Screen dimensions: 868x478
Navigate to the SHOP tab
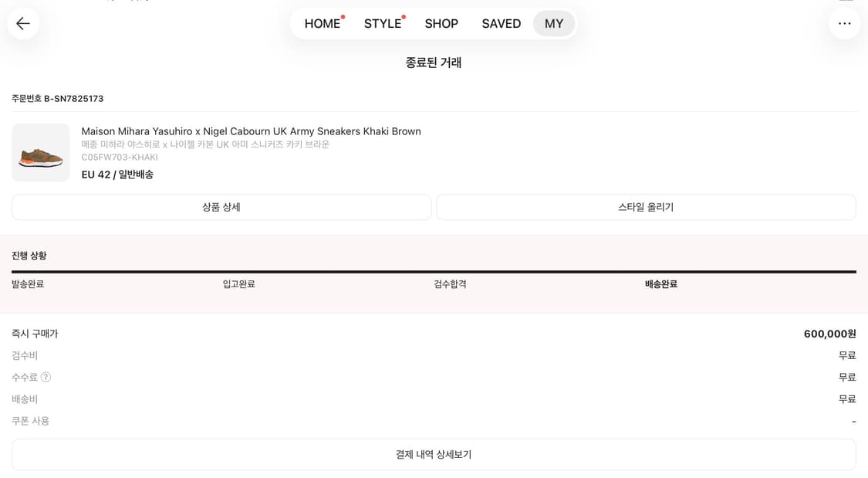tap(441, 24)
